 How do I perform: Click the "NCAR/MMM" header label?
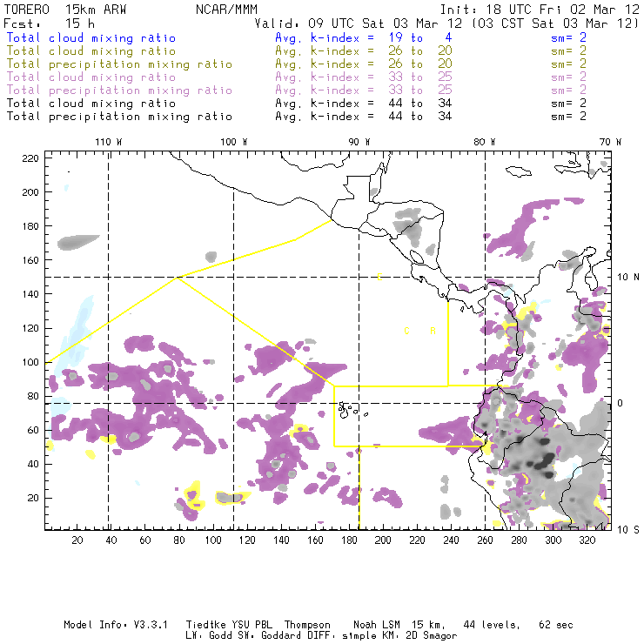point(227,10)
